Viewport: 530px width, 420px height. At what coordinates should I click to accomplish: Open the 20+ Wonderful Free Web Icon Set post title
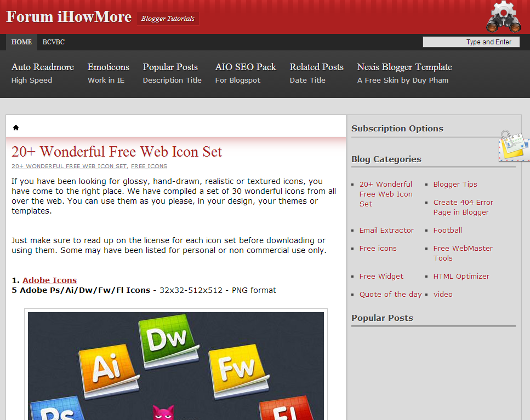pyautogui.click(x=117, y=152)
